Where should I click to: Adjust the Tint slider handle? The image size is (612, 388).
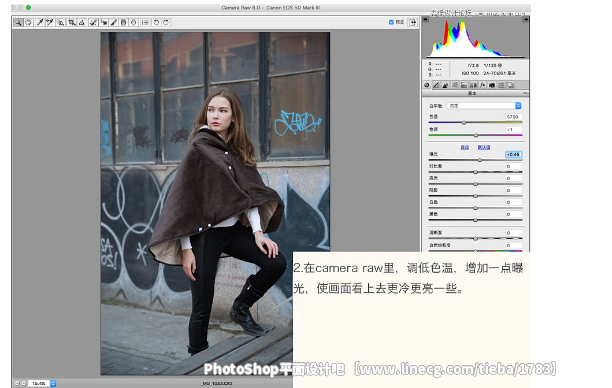[476, 135]
